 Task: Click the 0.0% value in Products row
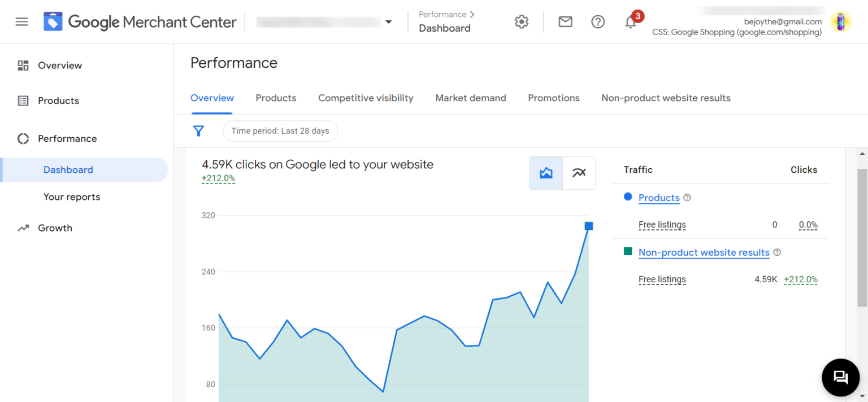click(808, 225)
